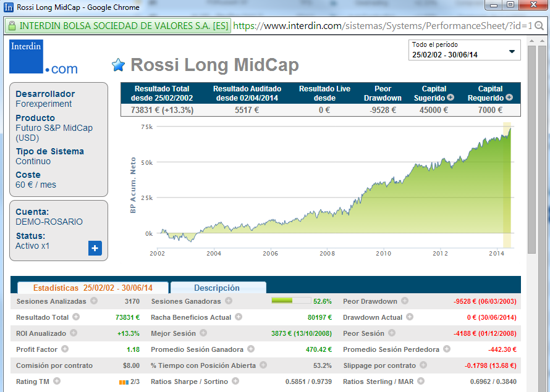Click the info icon beside Ratios Sterling / MAR
The width and height of the screenshot is (550, 392).
(x=421, y=381)
